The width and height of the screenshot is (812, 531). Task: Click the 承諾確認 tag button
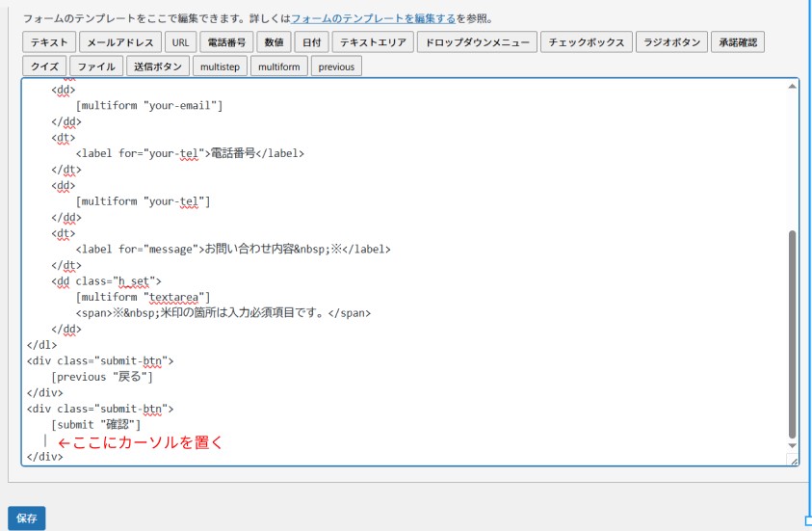[738, 42]
